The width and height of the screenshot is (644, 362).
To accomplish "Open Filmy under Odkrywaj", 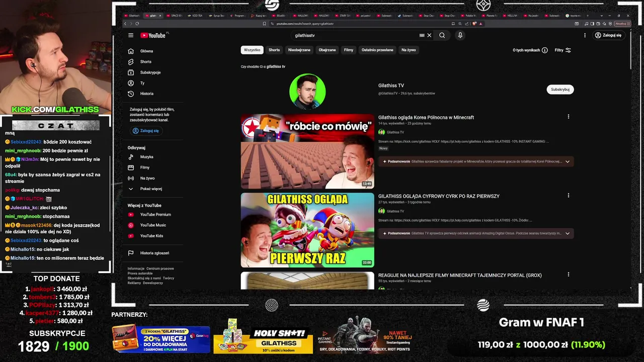I will [x=145, y=167].
